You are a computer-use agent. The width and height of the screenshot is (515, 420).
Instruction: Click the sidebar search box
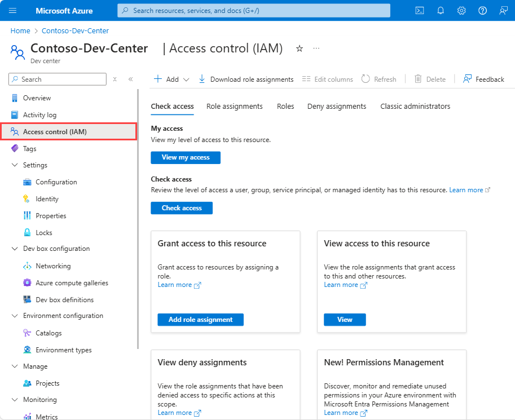tap(56, 79)
